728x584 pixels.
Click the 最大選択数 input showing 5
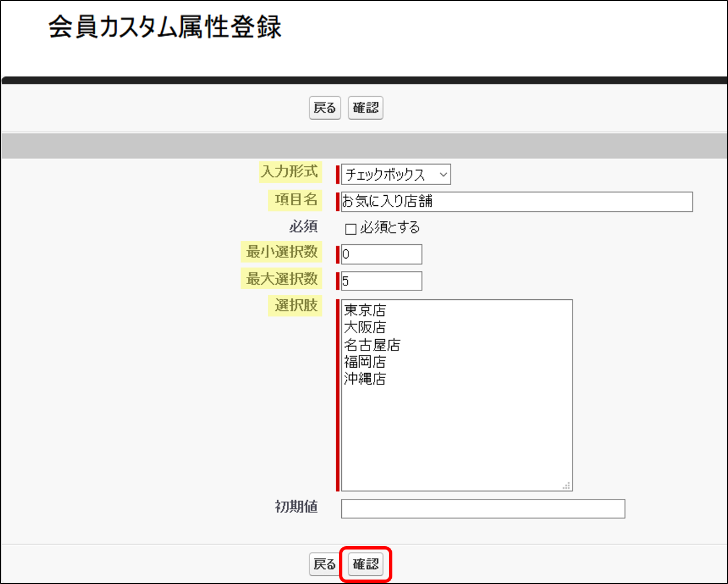(x=381, y=281)
